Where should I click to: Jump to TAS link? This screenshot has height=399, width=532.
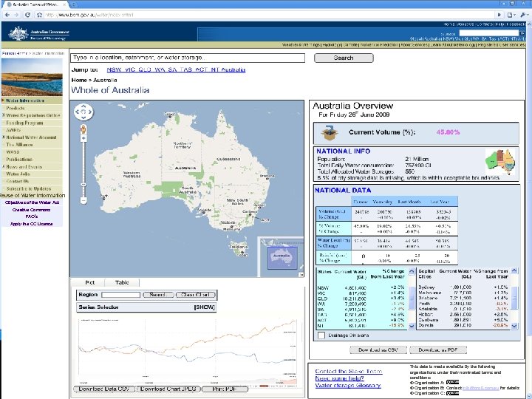pyautogui.click(x=186, y=69)
